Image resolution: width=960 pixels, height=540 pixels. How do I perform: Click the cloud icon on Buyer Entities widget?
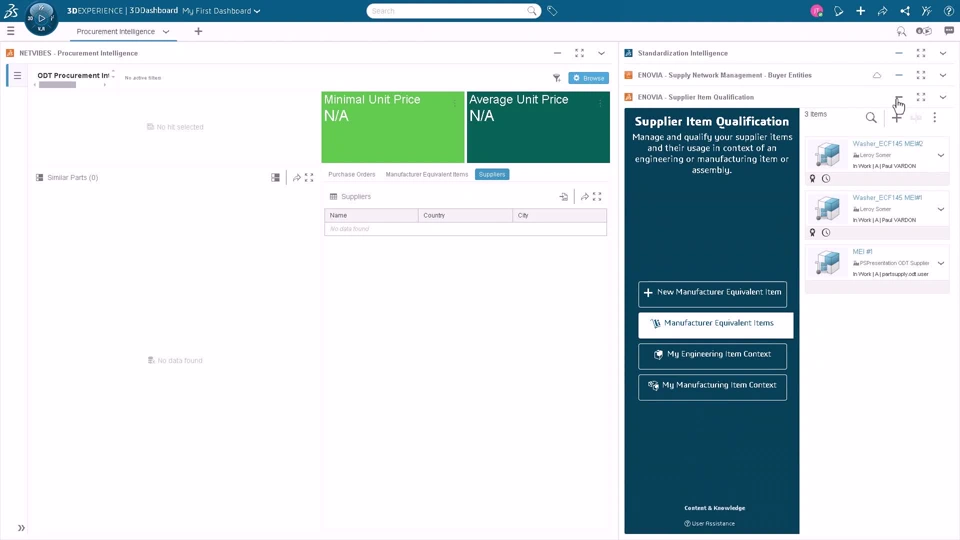pos(877,75)
